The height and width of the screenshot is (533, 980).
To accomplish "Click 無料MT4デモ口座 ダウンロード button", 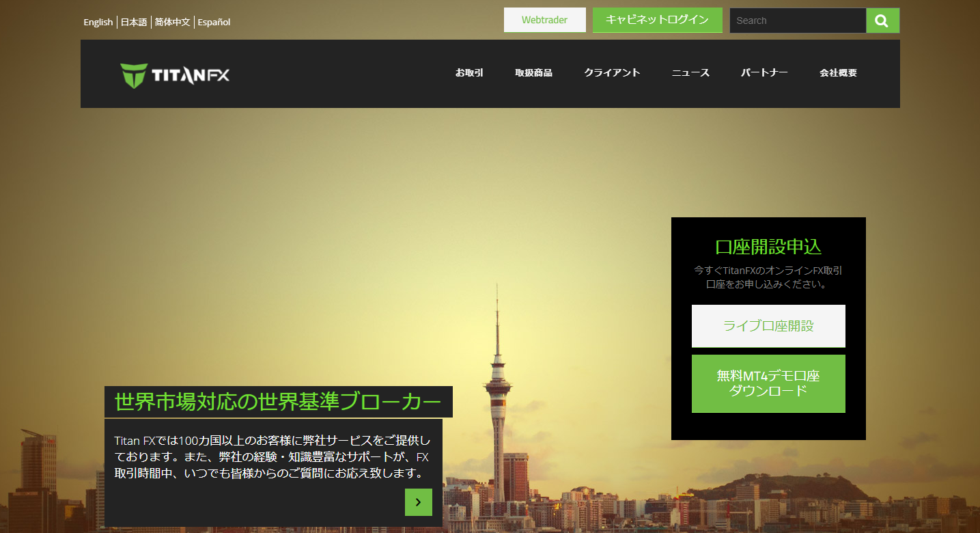I will [768, 383].
